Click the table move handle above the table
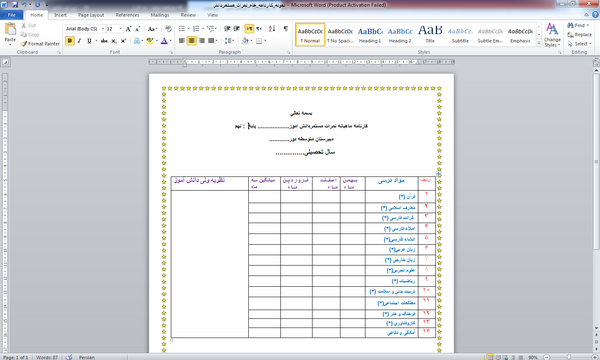600x360 pixels. [x=439, y=174]
